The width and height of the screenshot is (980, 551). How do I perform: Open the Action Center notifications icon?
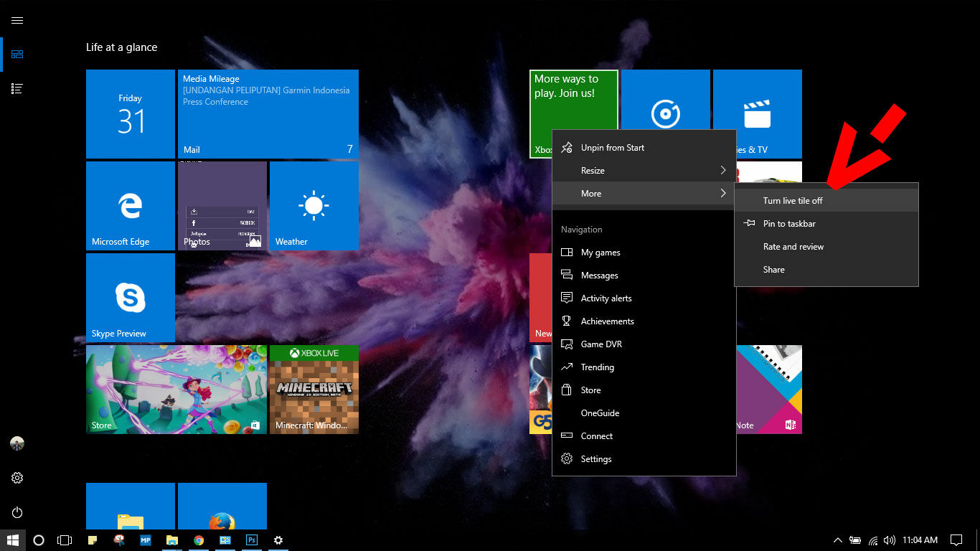pyautogui.click(x=956, y=540)
